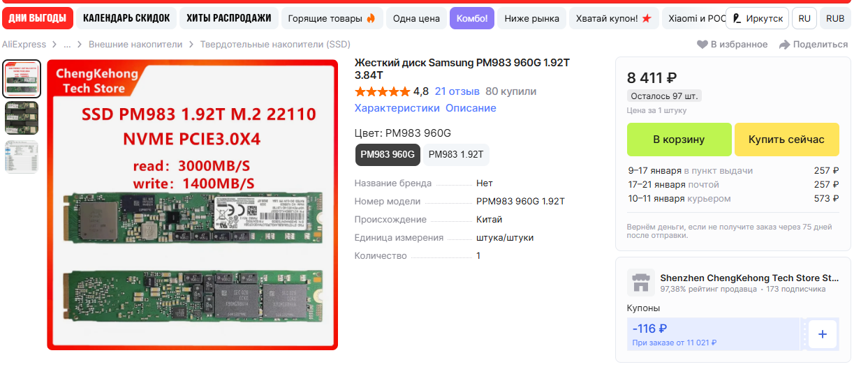Click the plus icon on -116 ₽ coupon

(x=822, y=334)
